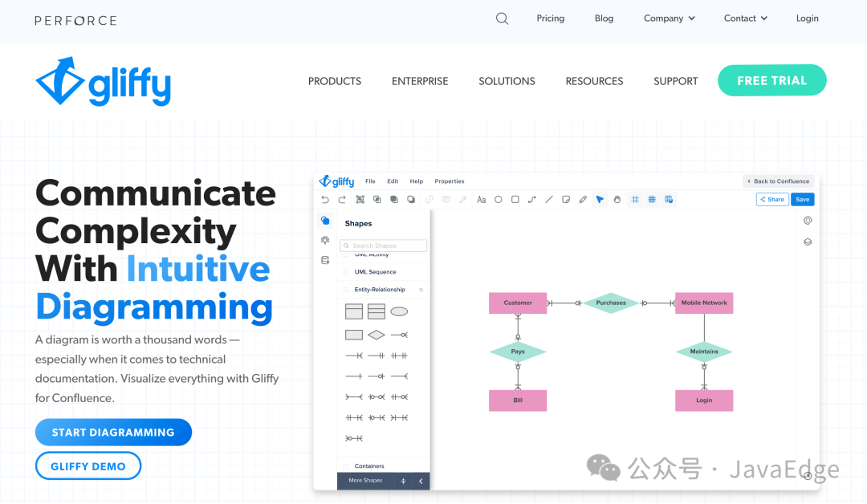Click the undo arrow in the Gliffy toolbar
The height and width of the screenshot is (504, 867).
point(325,200)
